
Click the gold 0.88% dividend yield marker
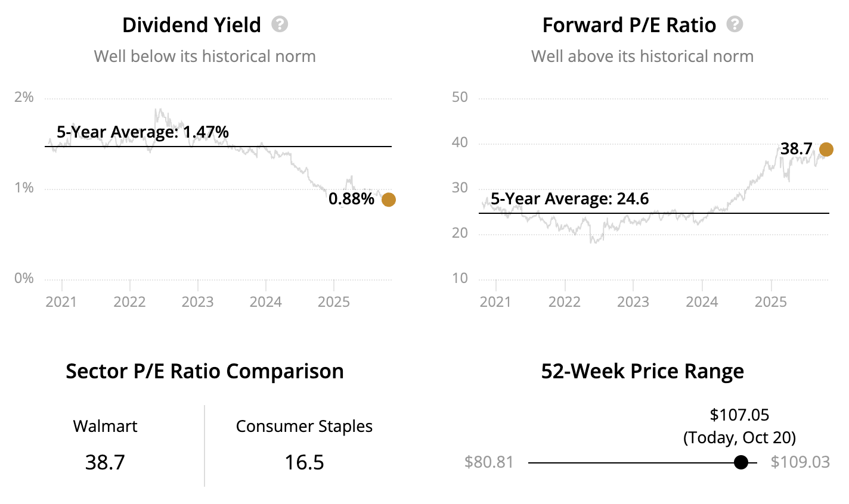pos(388,200)
